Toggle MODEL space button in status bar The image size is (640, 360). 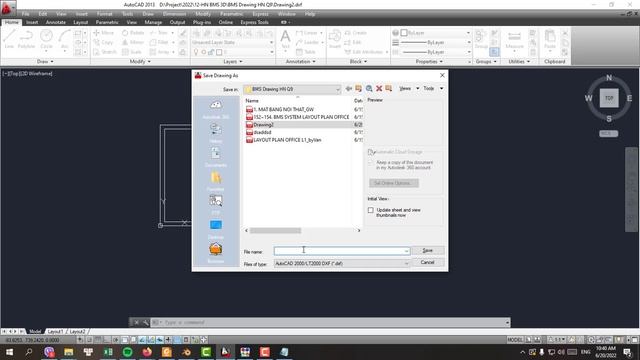tap(515, 340)
